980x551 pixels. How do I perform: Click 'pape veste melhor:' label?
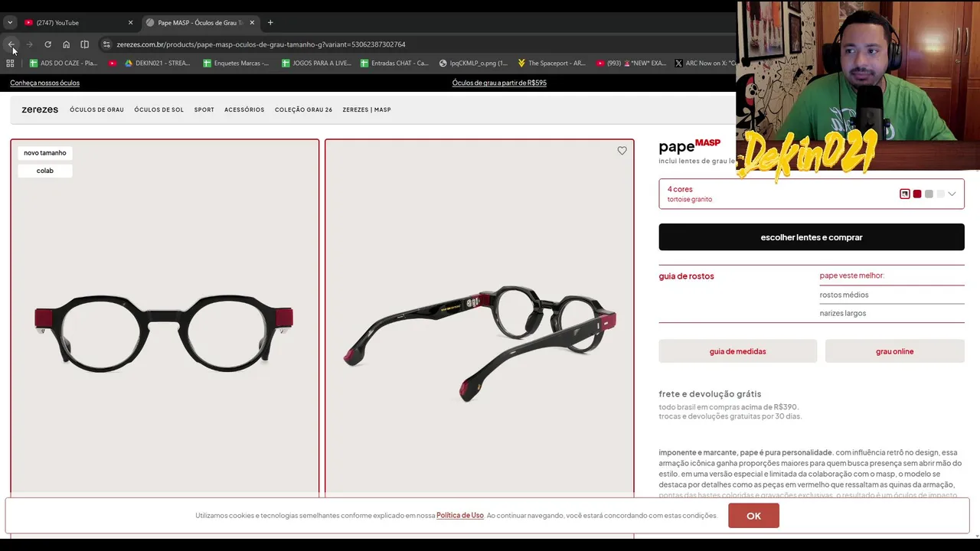pos(852,275)
